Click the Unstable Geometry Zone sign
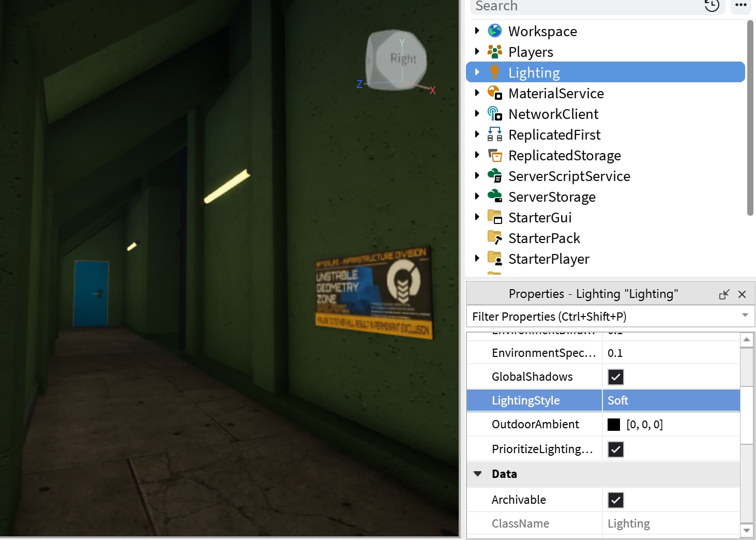The image size is (756, 540). point(374,292)
